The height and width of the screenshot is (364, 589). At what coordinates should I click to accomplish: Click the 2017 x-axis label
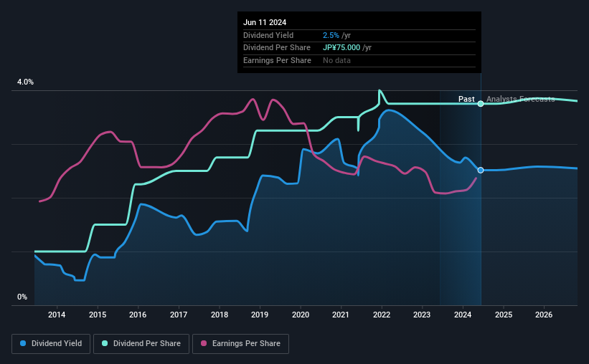tap(179, 315)
